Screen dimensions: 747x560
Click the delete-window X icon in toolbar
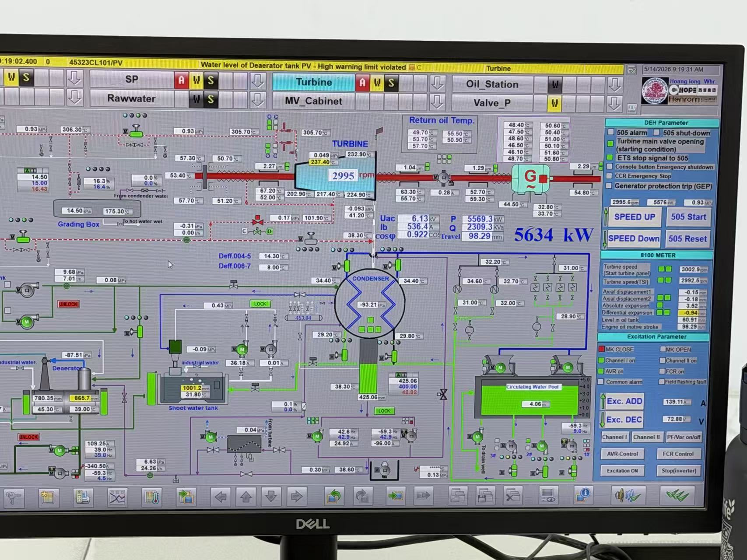[x=512, y=496]
